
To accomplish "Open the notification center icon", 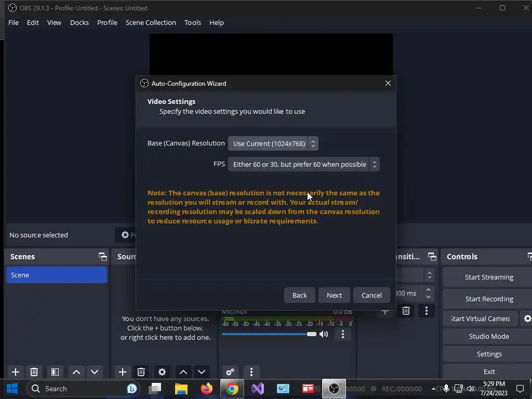I will click(520, 389).
